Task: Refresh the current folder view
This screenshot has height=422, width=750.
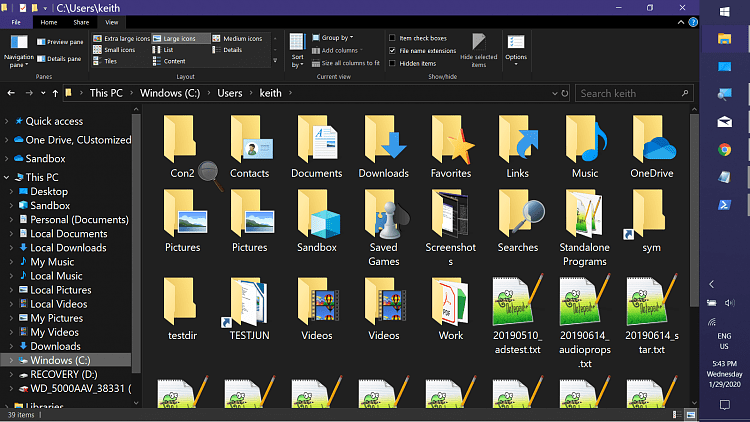Action: pyautogui.click(x=564, y=93)
